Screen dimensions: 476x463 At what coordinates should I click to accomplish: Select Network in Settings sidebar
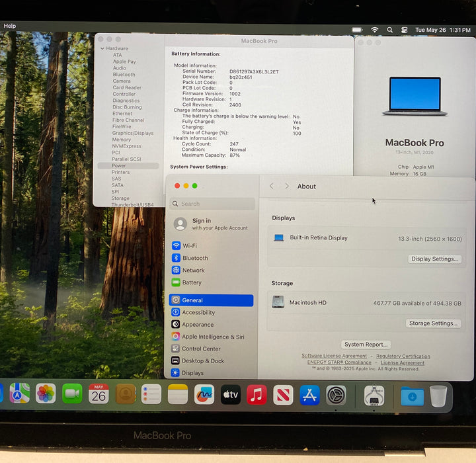coord(212,270)
